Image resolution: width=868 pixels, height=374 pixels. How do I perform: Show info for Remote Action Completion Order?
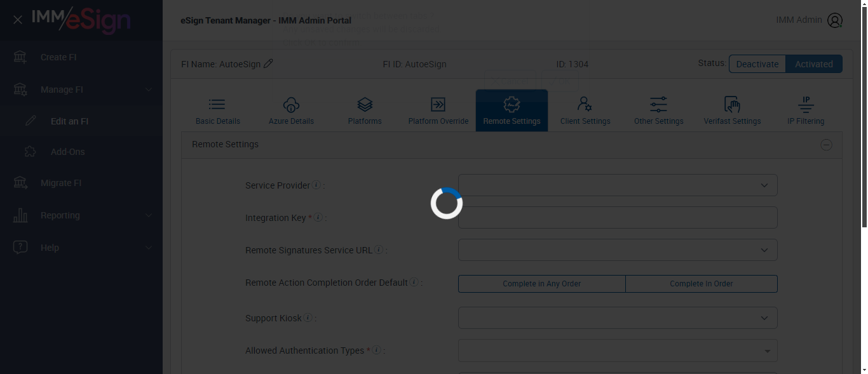(414, 282)
